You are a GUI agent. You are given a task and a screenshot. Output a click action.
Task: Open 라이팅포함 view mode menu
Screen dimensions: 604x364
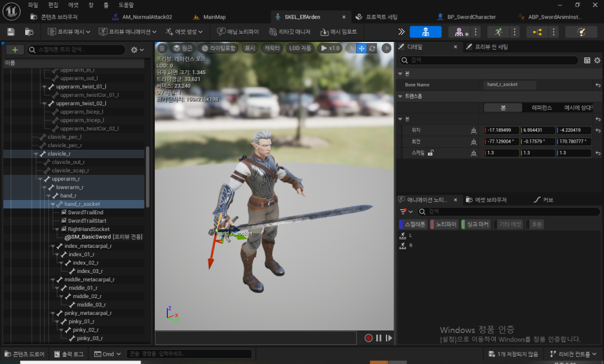point(218,48)
